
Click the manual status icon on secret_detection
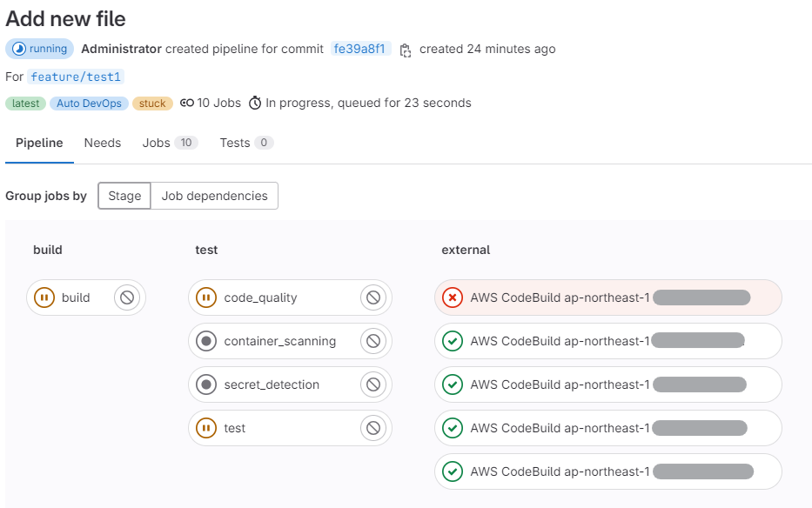pyautogui.click(x=206, y=384)
